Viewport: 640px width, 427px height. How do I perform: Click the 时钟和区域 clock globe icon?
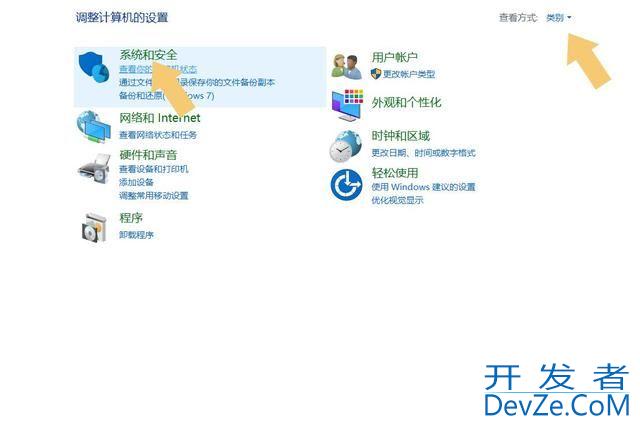coord(346,146)
